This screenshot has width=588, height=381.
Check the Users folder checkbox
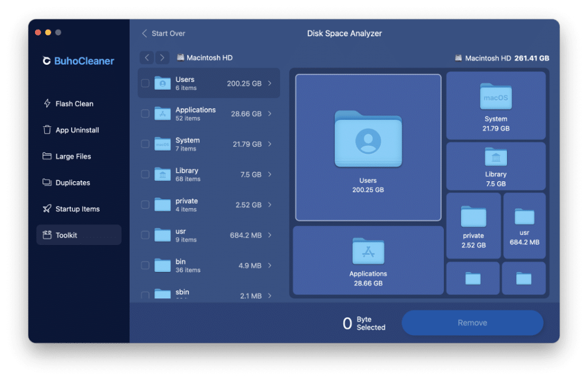pyautogui.click(x=145, y=83)
